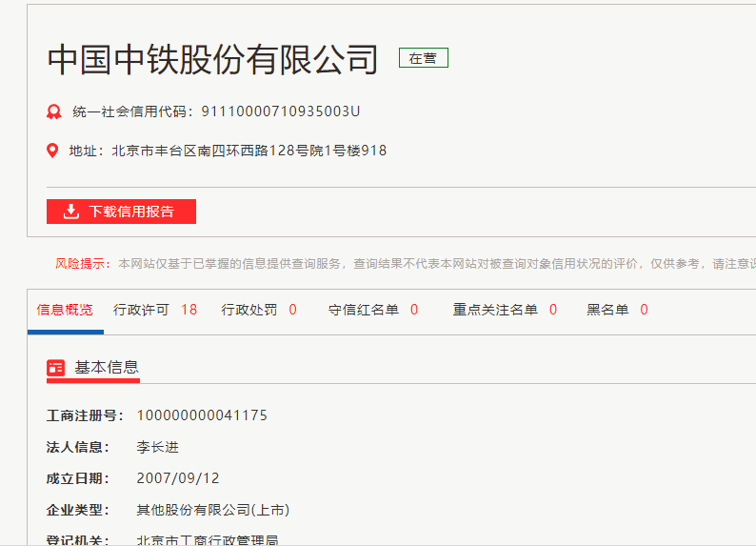
Task: Click enterprise type 其他股份有限公司(上市)
Action: tap(212, 510)
